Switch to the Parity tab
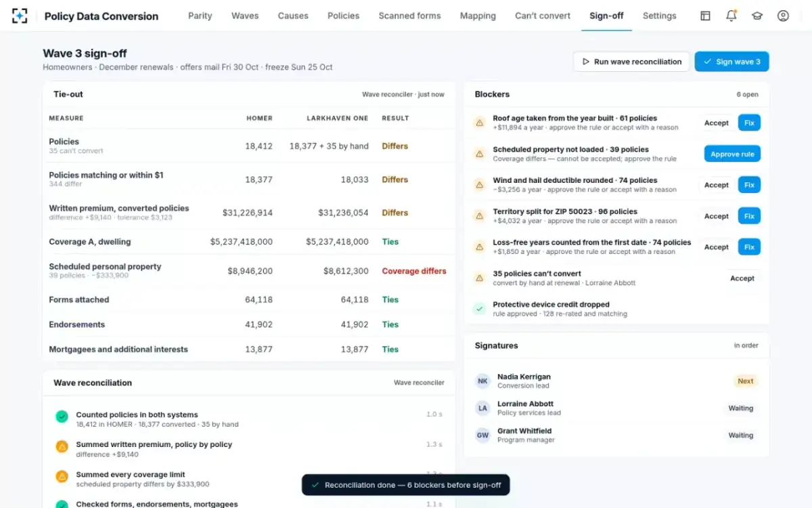The width and height of the screenshot is (812, 508). (200, 16)
